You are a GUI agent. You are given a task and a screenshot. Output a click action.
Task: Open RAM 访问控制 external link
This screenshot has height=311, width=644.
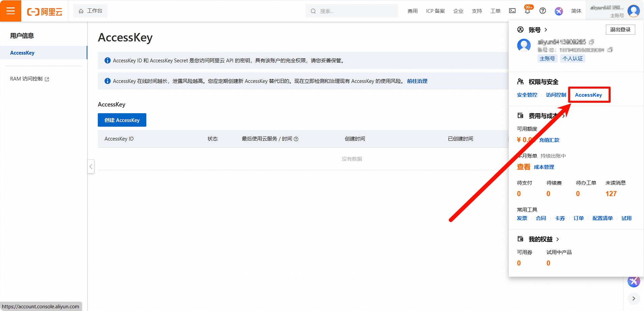[x=30, y=79]
